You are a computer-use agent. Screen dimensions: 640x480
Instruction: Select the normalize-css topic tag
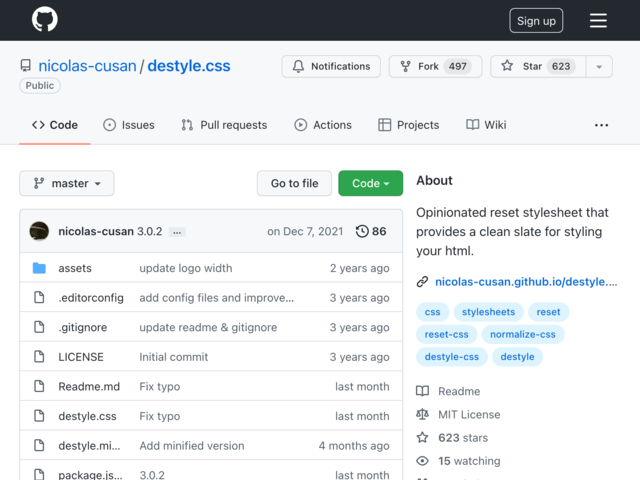point(523,334)
